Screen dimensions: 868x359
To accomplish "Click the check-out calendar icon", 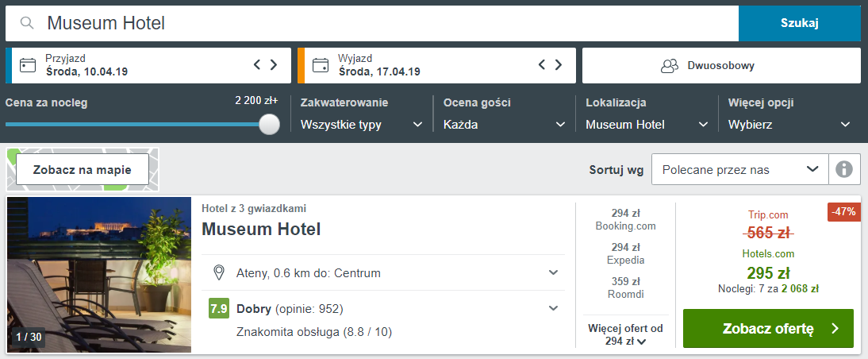I will [321, 65].
